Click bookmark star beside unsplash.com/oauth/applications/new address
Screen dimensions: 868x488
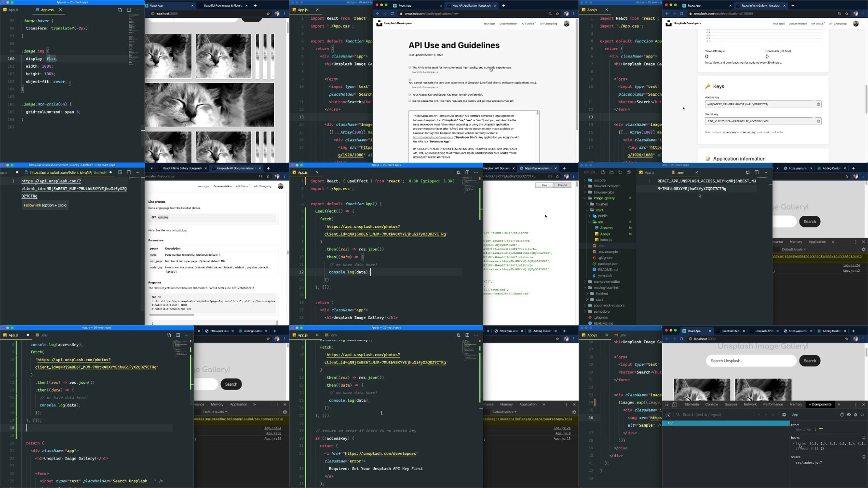557,14
